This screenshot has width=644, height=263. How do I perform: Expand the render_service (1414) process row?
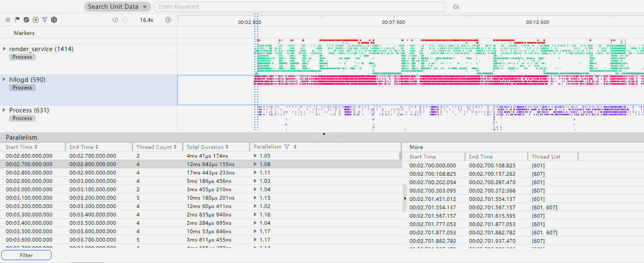pos(5,49)
